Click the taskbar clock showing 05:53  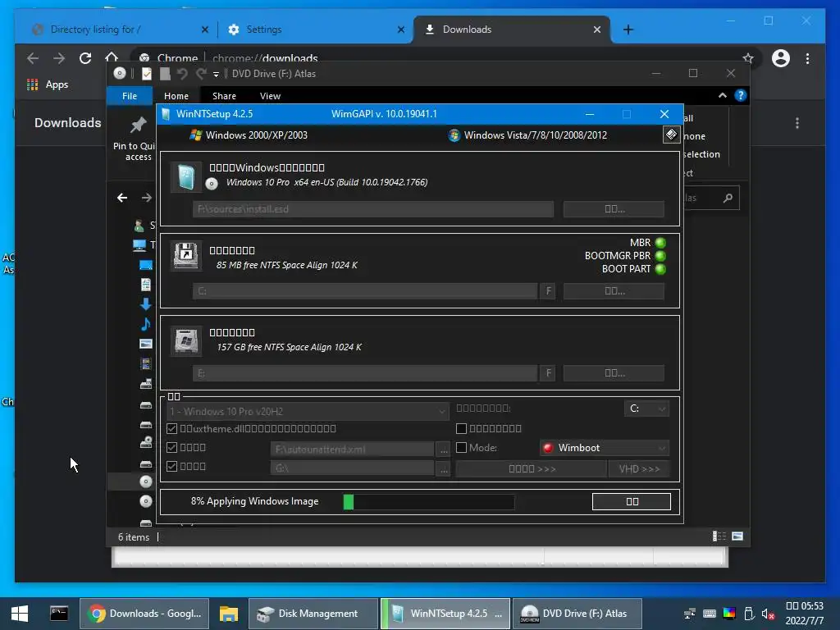point(804,614)
